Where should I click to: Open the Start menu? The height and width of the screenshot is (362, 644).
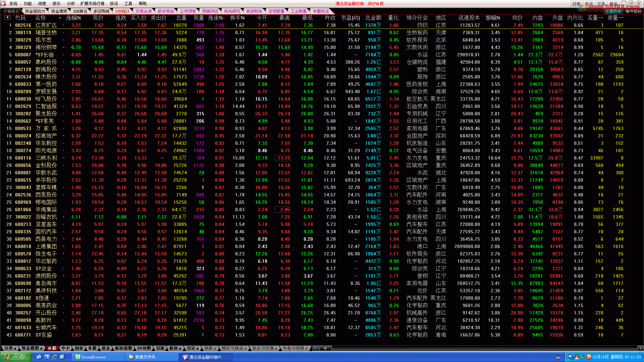[x=16, y=357]
